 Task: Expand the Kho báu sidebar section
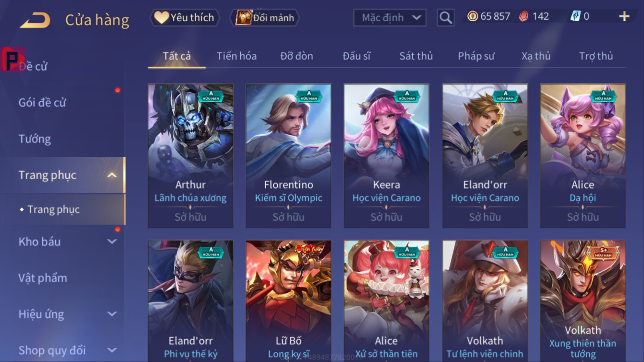pyautogui.click(x=112, y=241)
